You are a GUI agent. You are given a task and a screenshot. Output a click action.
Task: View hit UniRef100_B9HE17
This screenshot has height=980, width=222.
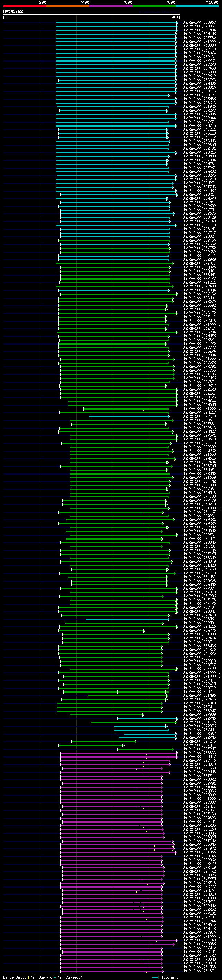pyautogui.click(x=199, y=412)
